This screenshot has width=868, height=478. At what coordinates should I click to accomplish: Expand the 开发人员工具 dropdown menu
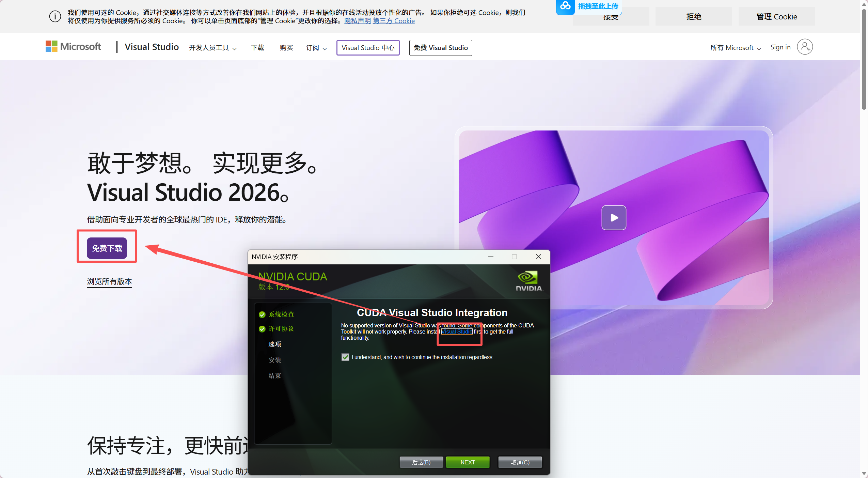coord(212,48)
